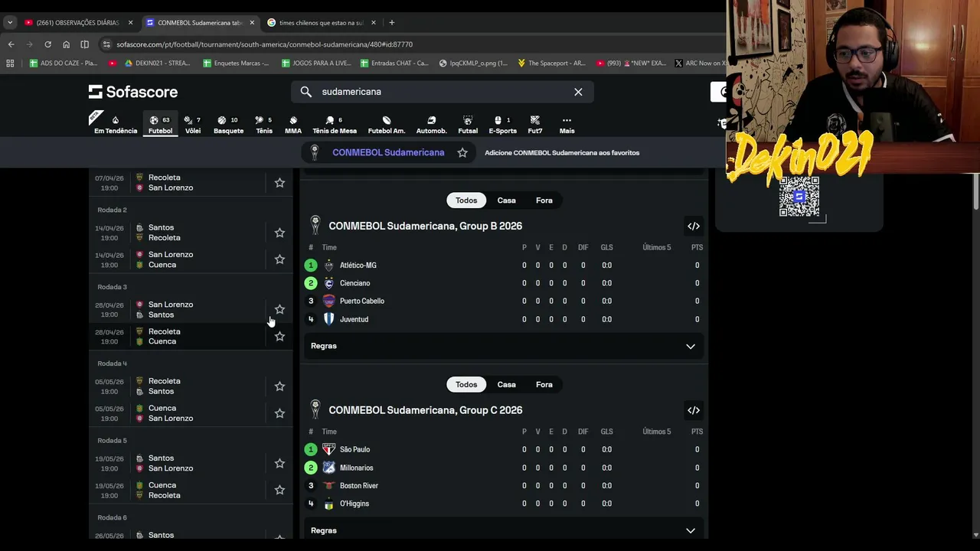Clear the sudamericana search text
The width and height of the screenshot is (980, 551).
[x=578, y=92]
